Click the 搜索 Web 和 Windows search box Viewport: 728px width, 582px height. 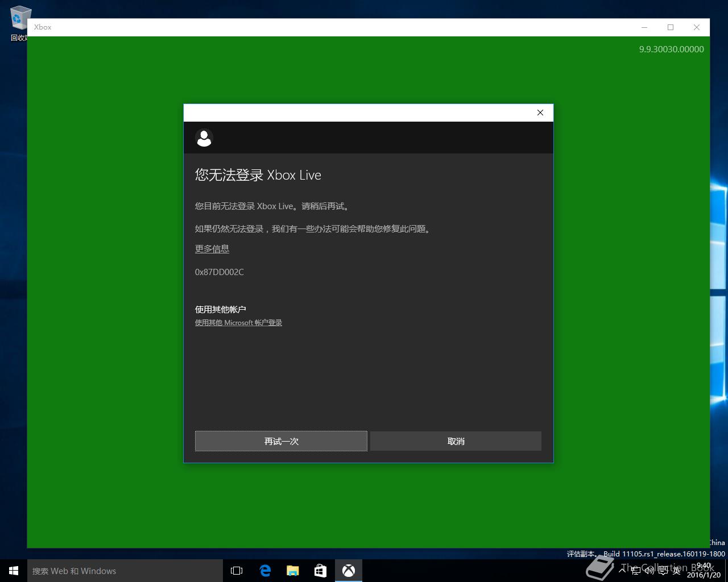click(125, 571)
